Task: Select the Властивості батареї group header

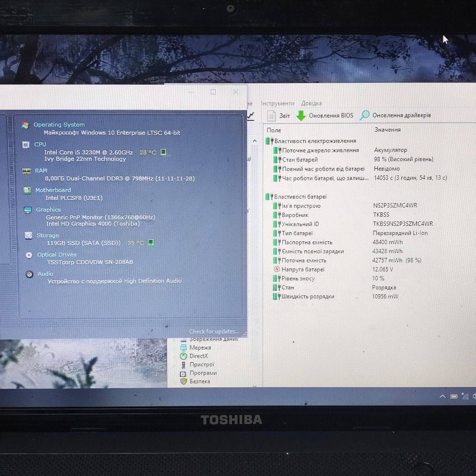Action: click(300, 197)
